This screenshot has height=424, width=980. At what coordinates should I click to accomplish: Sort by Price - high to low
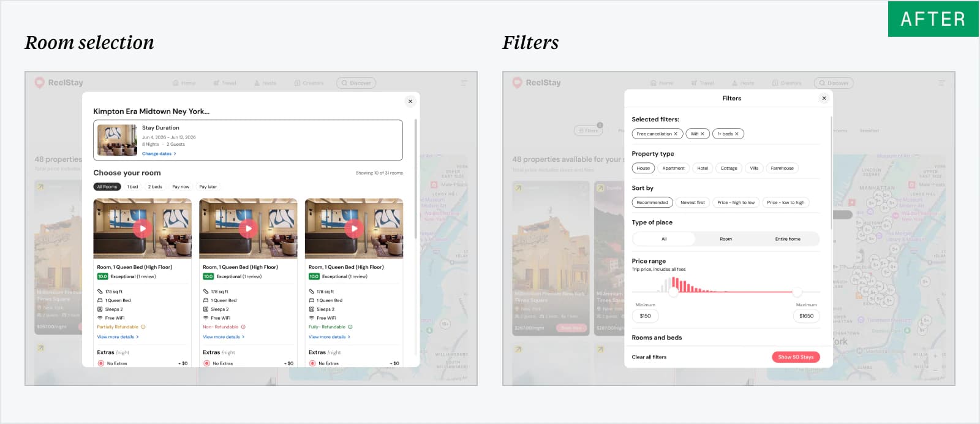tap(736, 202)
